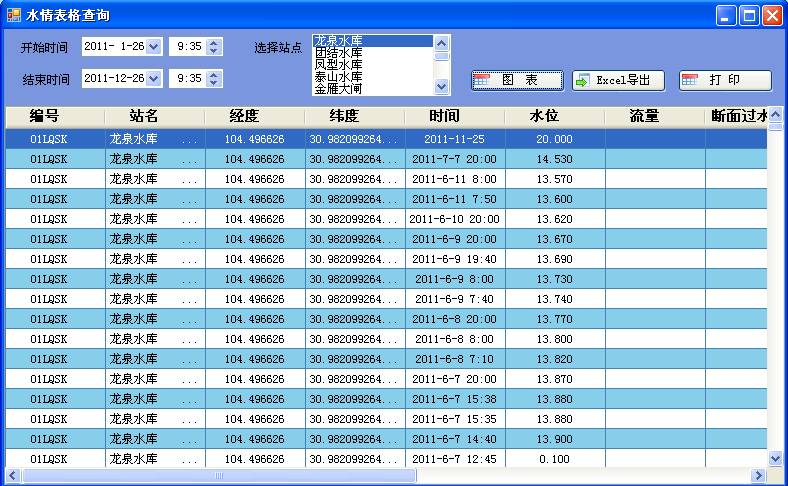The width and height of the screenshot is (788, 486).
Task: Click table vertical scrollbar down arrow
Action: coord(775,458)
